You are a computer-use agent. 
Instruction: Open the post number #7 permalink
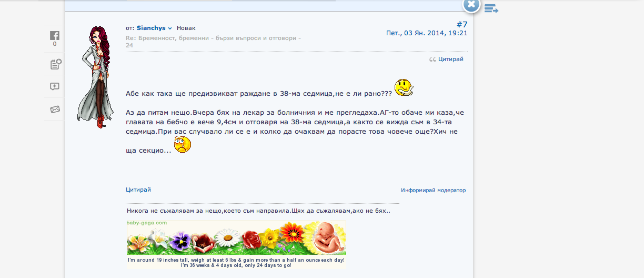pos(461,24)
